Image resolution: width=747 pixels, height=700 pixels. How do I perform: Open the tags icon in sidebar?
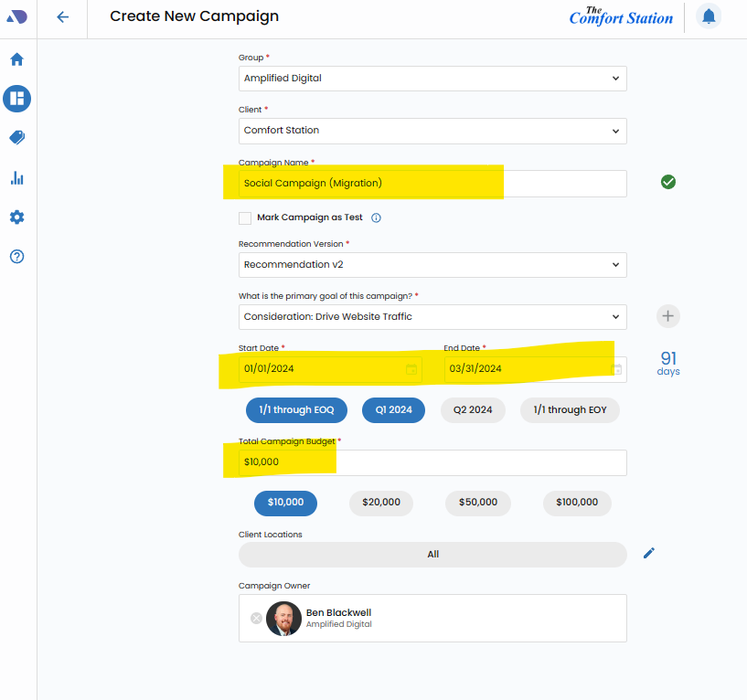(x=16, y=138)
